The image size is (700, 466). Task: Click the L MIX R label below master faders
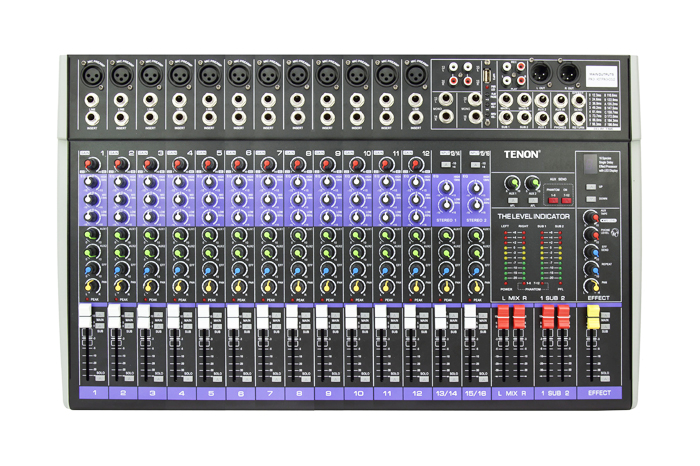tap(510, 394)
